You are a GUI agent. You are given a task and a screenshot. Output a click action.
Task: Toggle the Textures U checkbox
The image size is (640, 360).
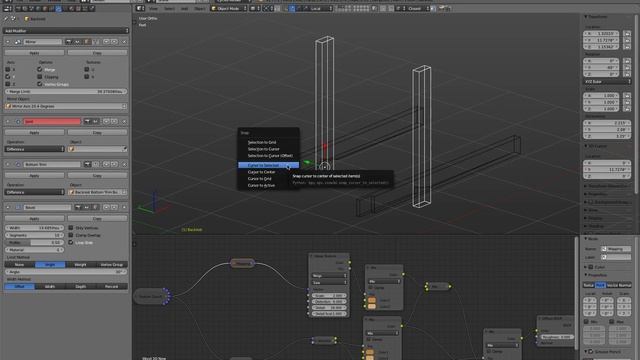[87, 69]
